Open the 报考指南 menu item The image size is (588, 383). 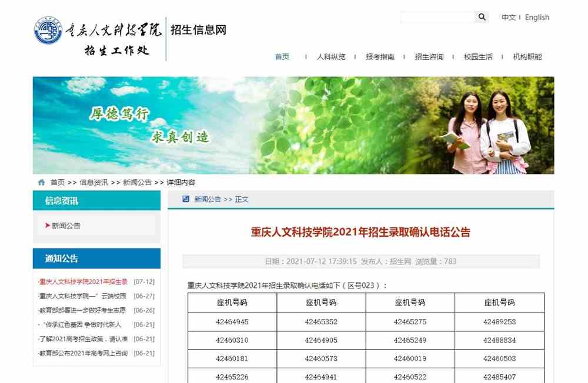pyautogui.click(x=380, y=56)
